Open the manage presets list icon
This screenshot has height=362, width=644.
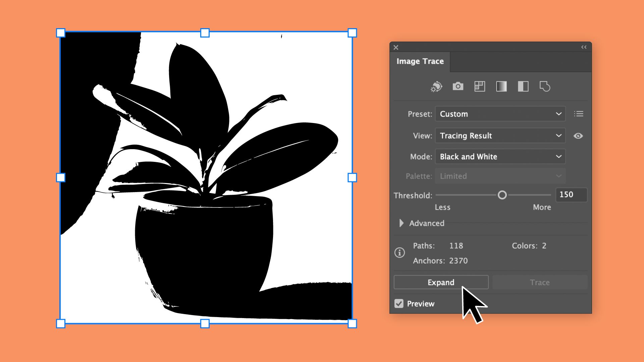tap(579, 114)
